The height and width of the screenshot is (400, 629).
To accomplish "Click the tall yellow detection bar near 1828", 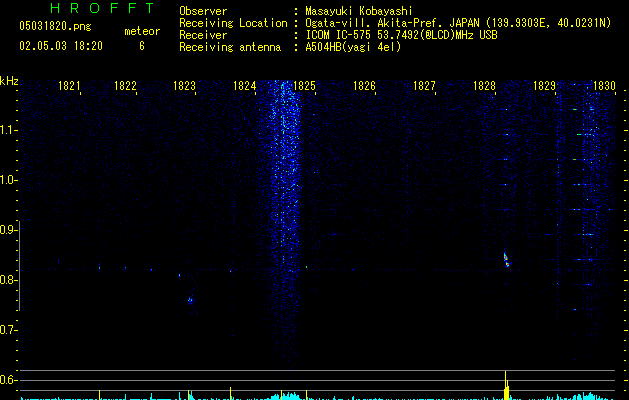I will pyautogui.click(x=506, y=385).
